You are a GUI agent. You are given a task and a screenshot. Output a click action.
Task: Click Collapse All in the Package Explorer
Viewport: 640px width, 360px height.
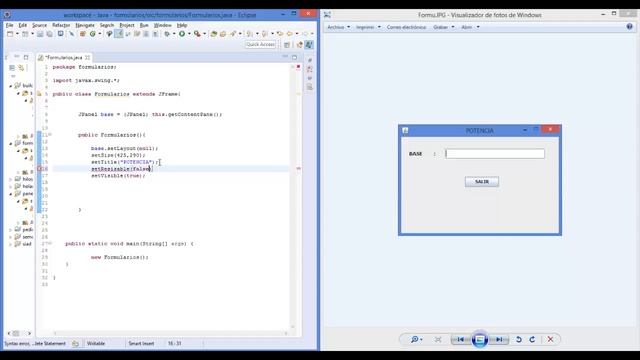coord(12,68)
